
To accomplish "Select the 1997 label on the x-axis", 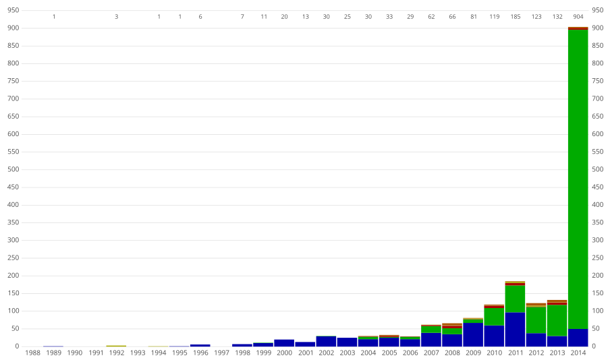I will [221, 353].
